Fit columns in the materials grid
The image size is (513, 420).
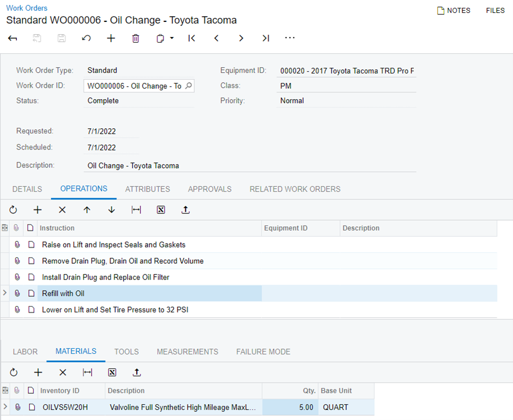(87, 372)
